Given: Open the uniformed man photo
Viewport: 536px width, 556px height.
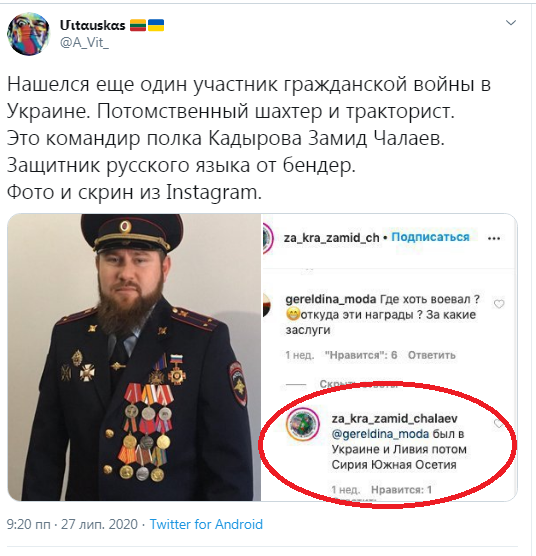Looking at the screenshot, I should click(134, 357).
